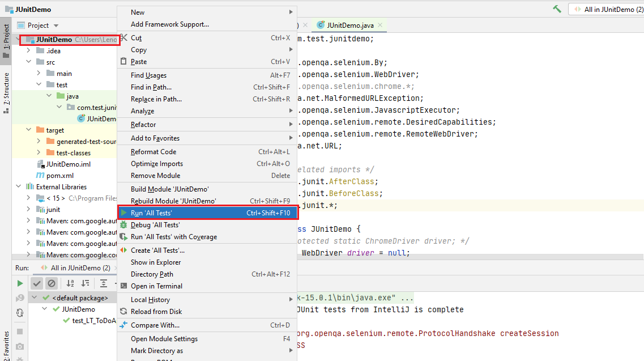Image resolution: width=644 pixels, height=361 pixels.
Task: Click the camera icon in Run panel
Action: pos(19,346)
